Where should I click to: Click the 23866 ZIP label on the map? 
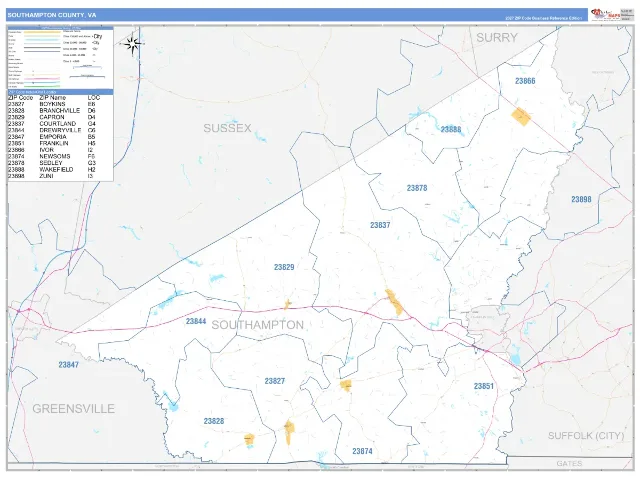525,81
